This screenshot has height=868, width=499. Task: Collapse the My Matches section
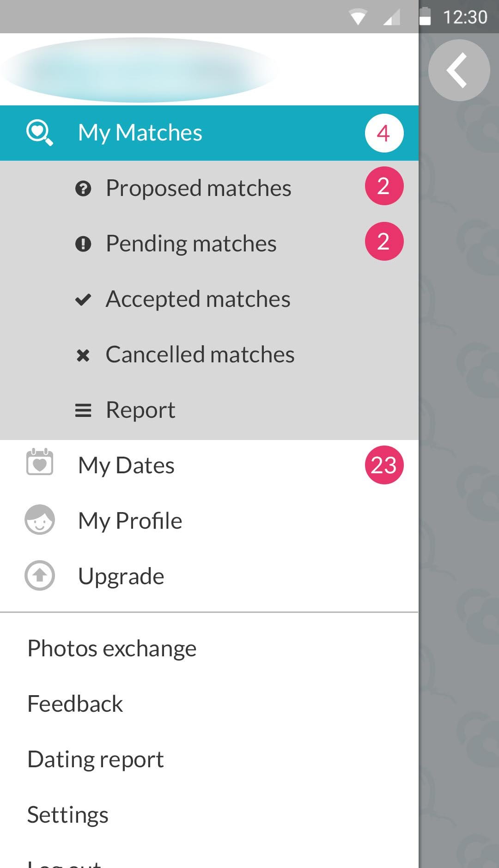[140, 133]
